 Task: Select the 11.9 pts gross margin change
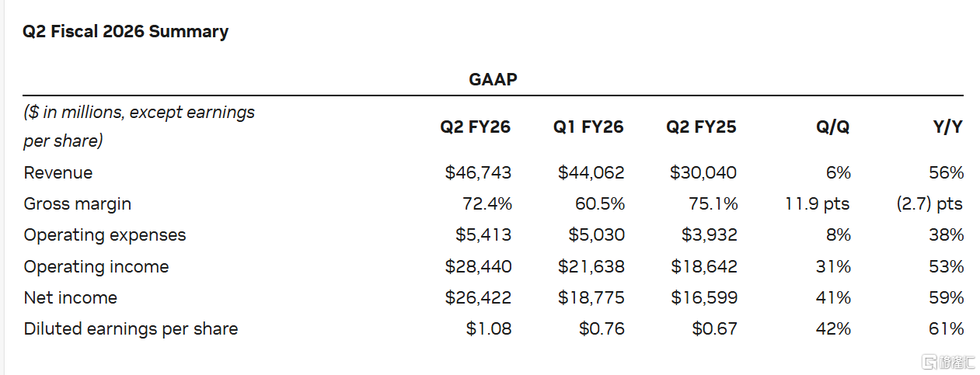click(817, 204)
